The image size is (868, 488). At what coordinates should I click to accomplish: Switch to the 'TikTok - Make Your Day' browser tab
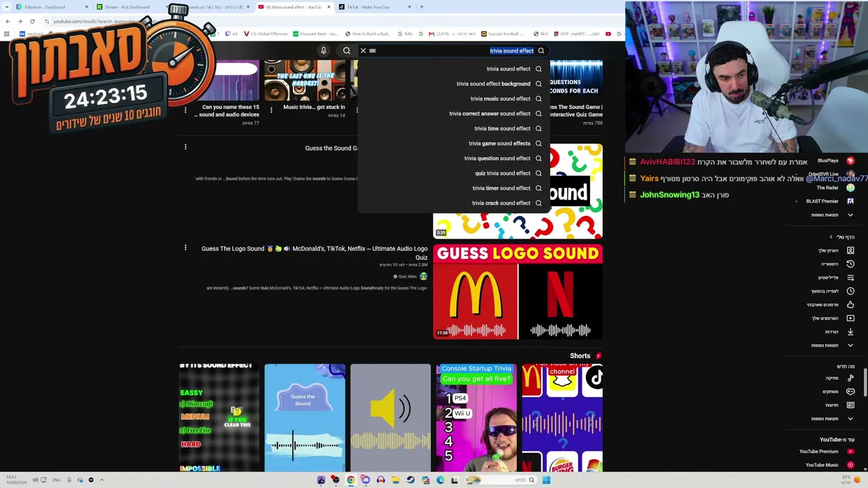[x=375, y=7]
